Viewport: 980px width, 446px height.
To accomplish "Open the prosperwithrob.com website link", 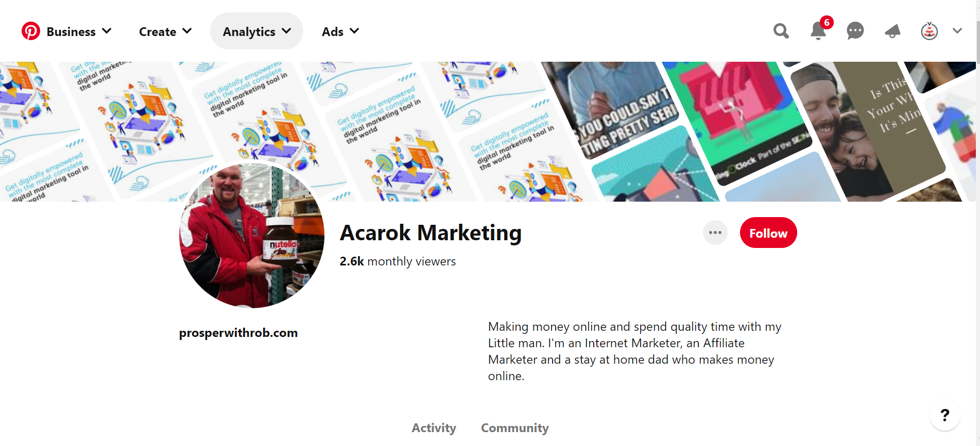I will coord(238,333).
